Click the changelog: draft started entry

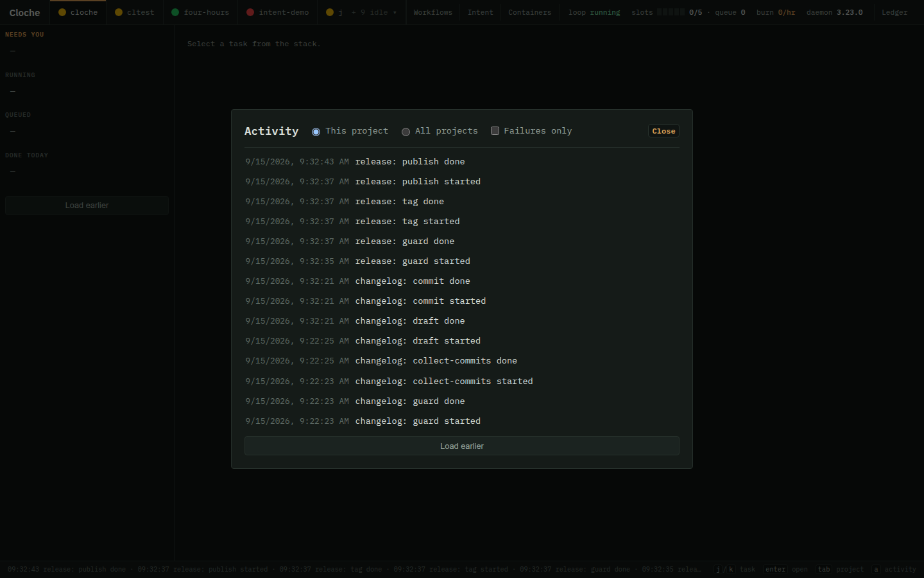coord(462,340)
